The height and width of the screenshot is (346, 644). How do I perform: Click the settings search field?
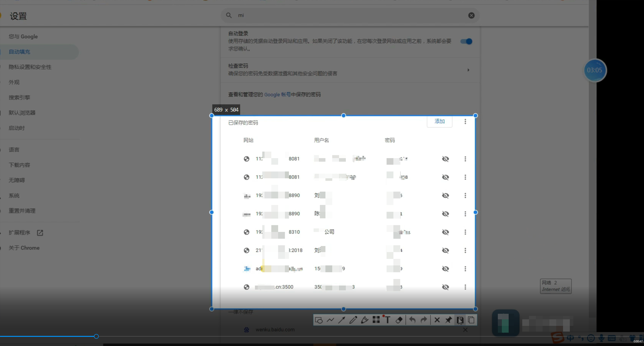(349, 15)
